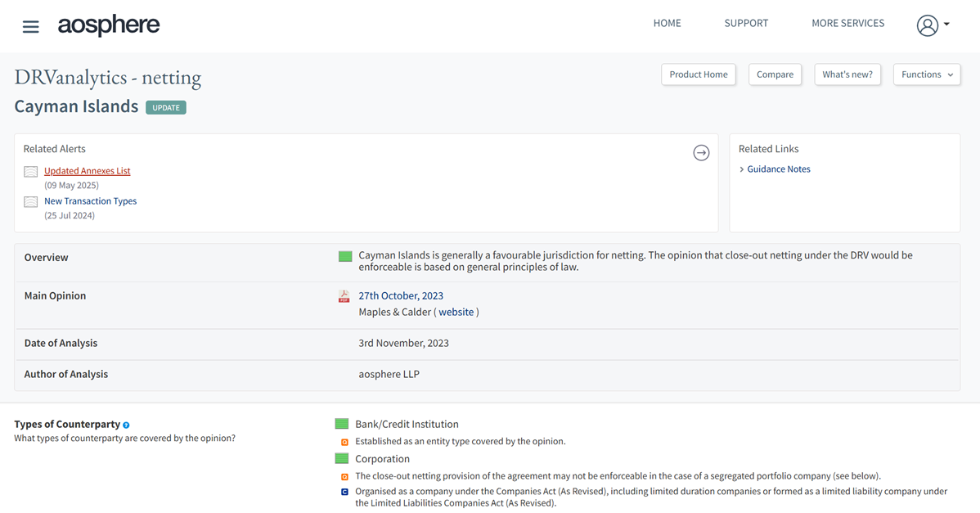Screen dimensions: 980x513
Task: Open the 27th October, 2023 opinion link
Action: click(x=402, y=295)
